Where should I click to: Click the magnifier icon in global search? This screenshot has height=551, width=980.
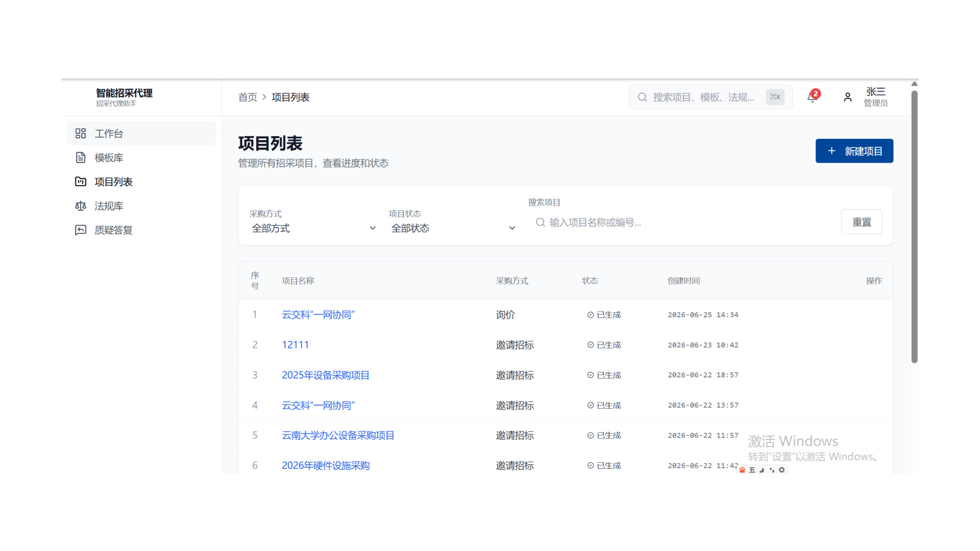pos(643,97)
